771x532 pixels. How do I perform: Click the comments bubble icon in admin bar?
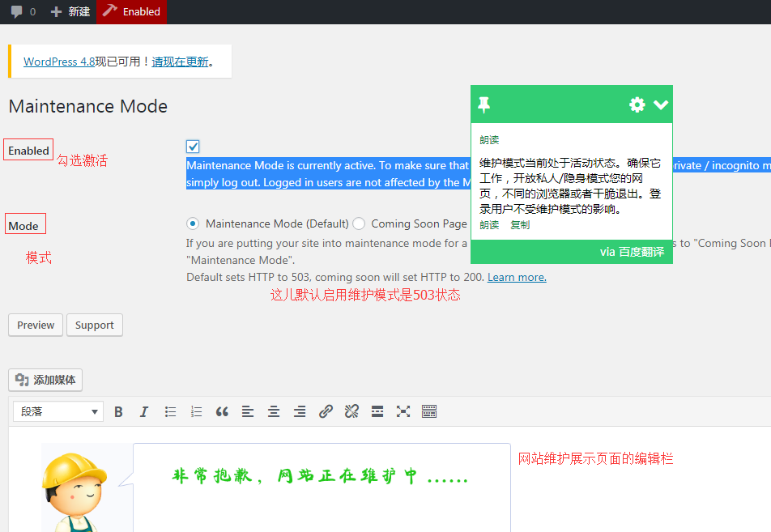[17, 12]
